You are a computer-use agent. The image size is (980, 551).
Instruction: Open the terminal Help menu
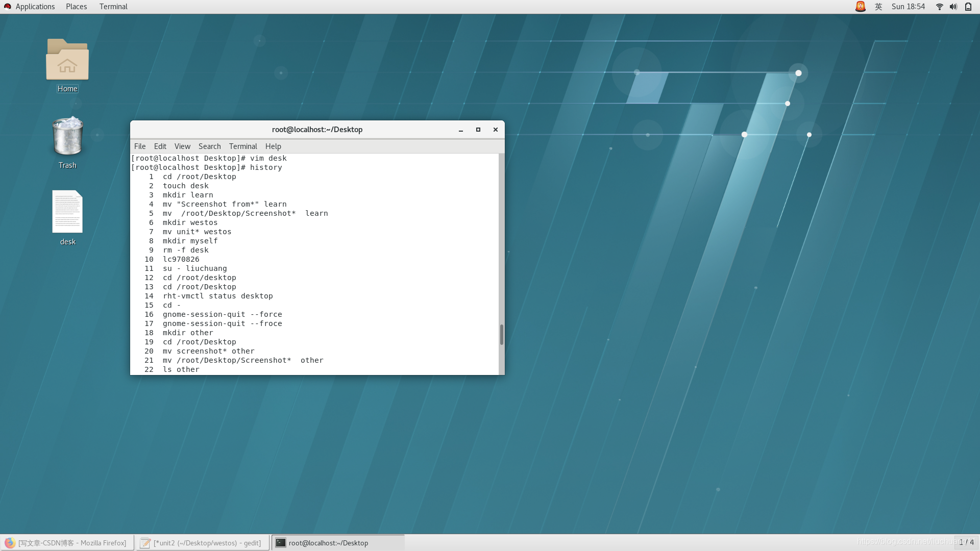pyautogui.click(x=273, y=146)
